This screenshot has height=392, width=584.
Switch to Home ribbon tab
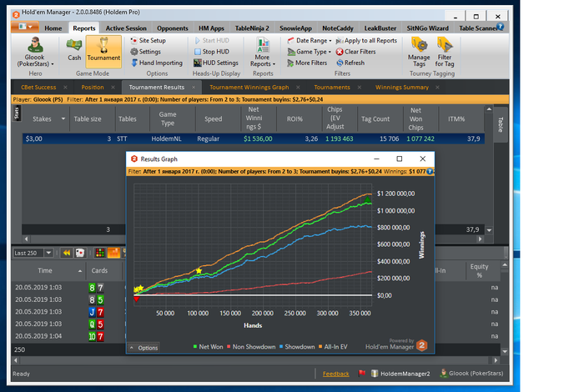point(53,28)
